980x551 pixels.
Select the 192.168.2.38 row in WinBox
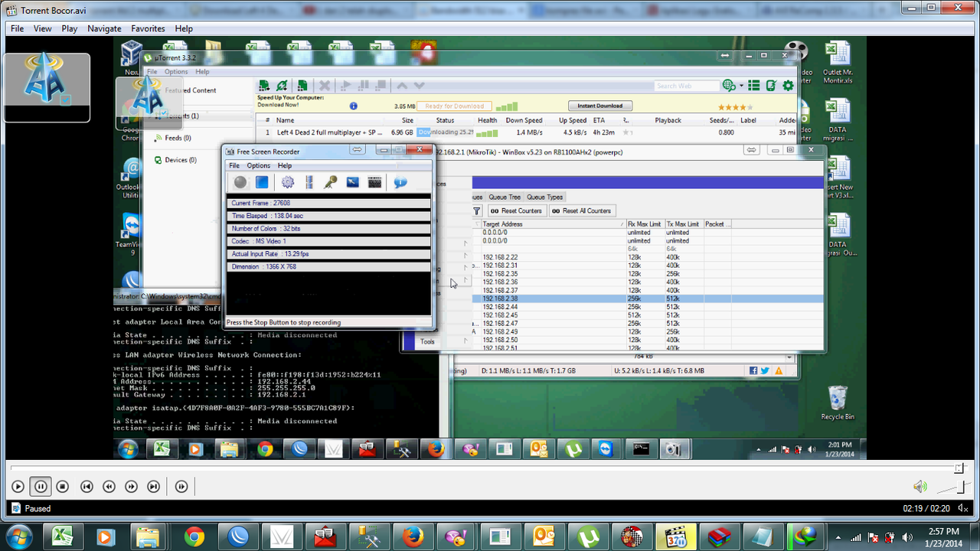[648, 298]
